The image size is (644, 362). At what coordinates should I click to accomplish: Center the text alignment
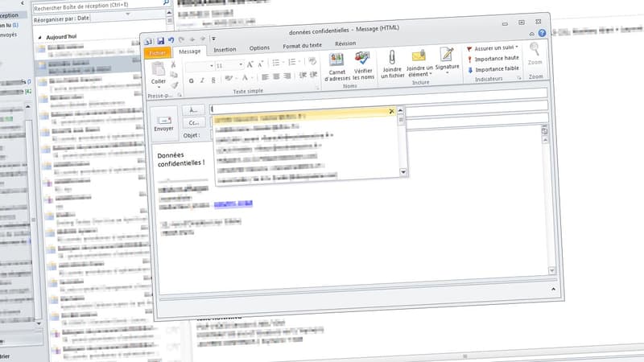[x=276, y=76]
